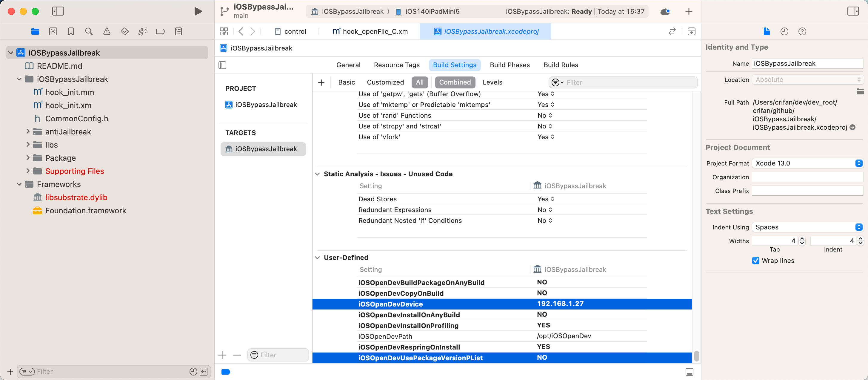Switch to Levels view
Viewport: 868px width, 380px height.
[492, 82]
